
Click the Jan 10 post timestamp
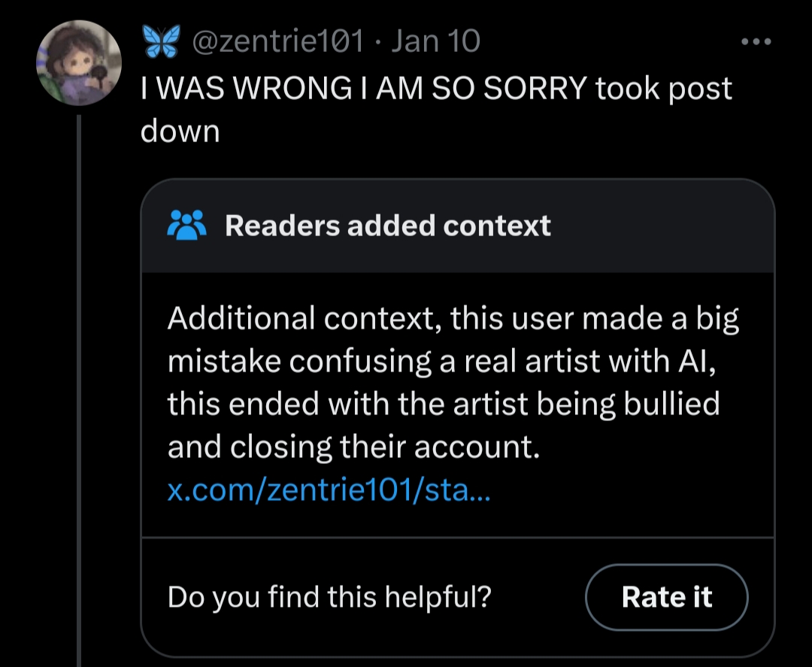[435, 41]
